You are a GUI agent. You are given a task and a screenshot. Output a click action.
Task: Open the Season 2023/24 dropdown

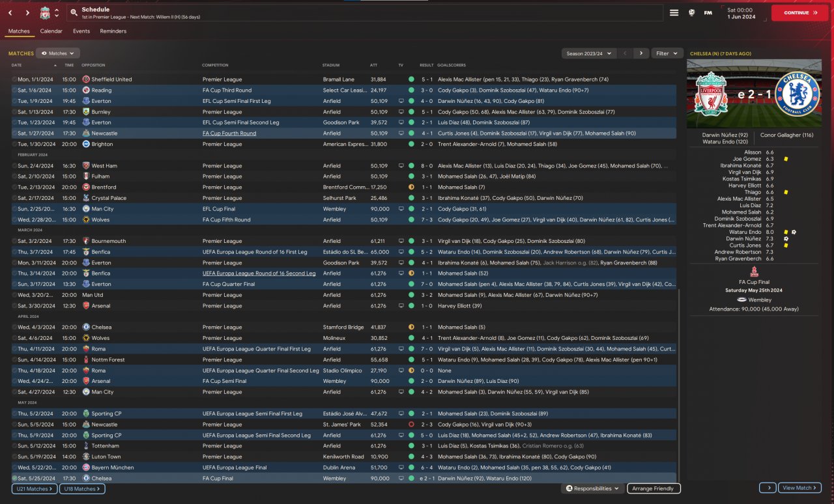pos(589,53)
